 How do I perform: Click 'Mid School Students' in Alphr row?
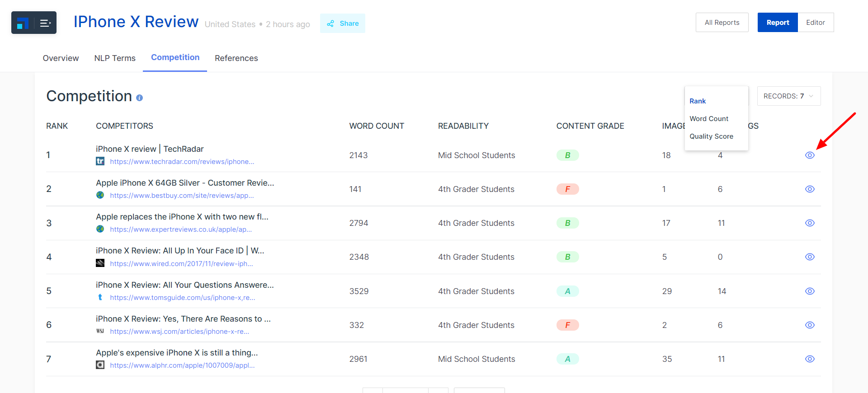coord(476,359)
